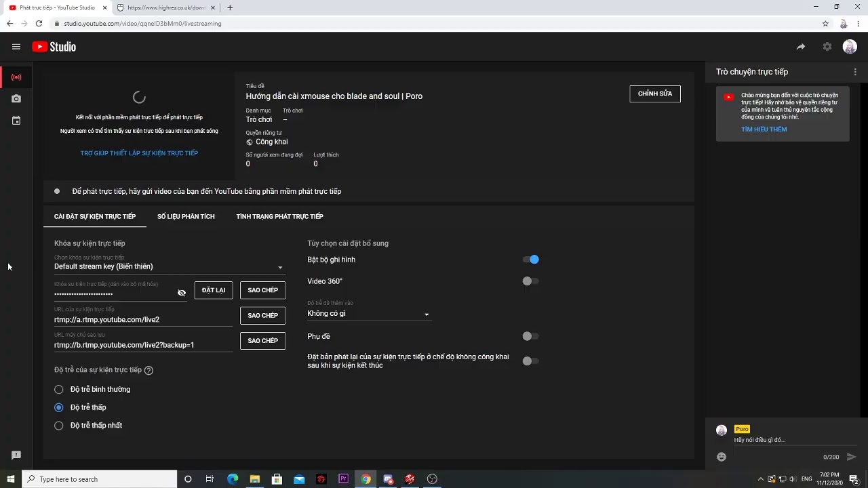Open the Cortana circle icon
Viewport: 868px width, 488px height.
[x=188, y=479]
